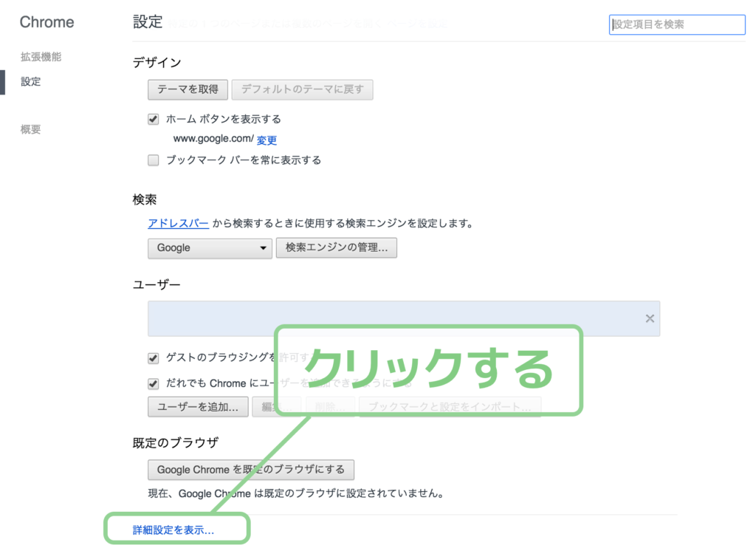Click the アドレスバー link

click(x=179, y=223)
